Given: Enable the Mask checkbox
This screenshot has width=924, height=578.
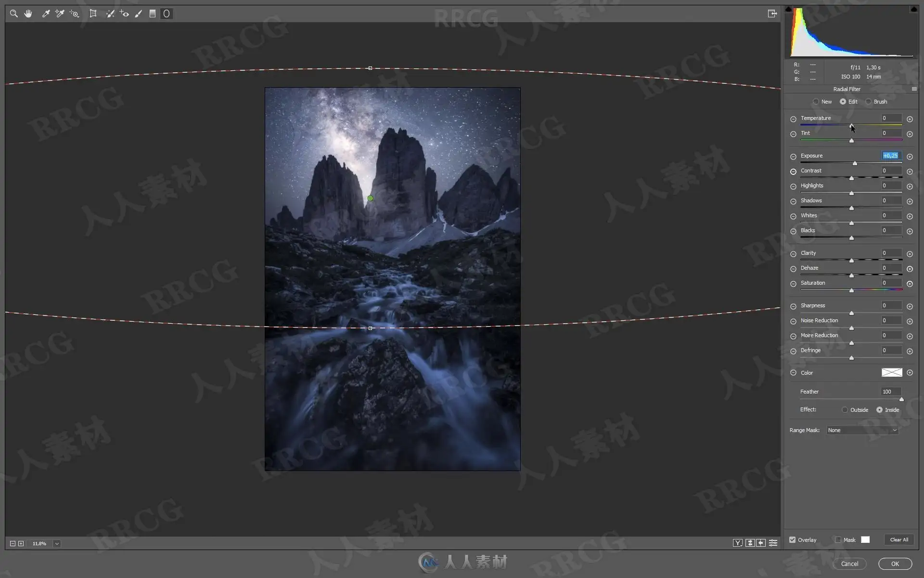Looking at the screenshot, I should [x=838, y=540].
